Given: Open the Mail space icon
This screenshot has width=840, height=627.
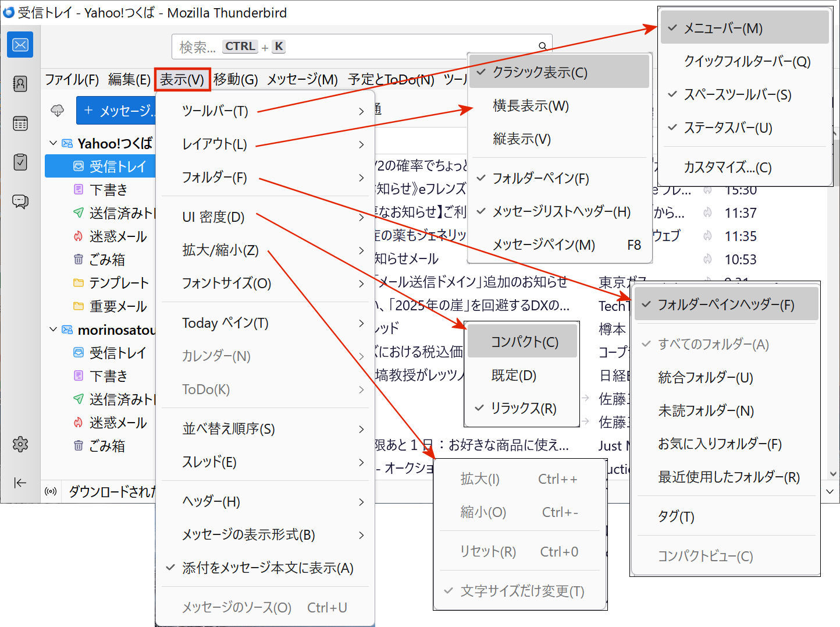Looking at the screenshot, I should [x=20, y=45].
